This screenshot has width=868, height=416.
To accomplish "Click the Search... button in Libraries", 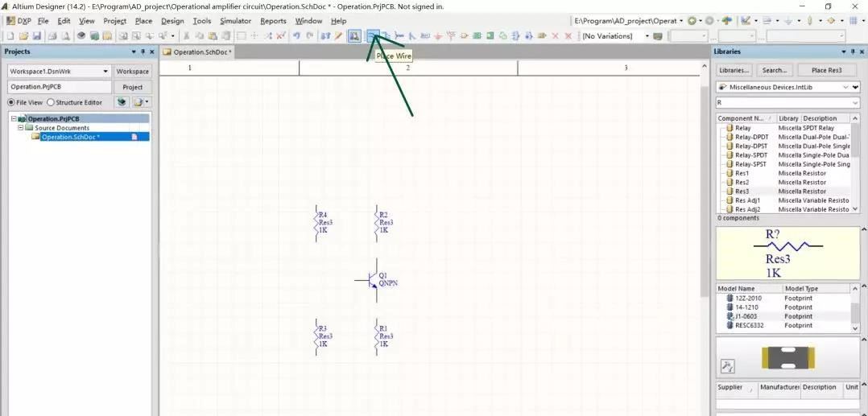I will click(x=775, y=70).
